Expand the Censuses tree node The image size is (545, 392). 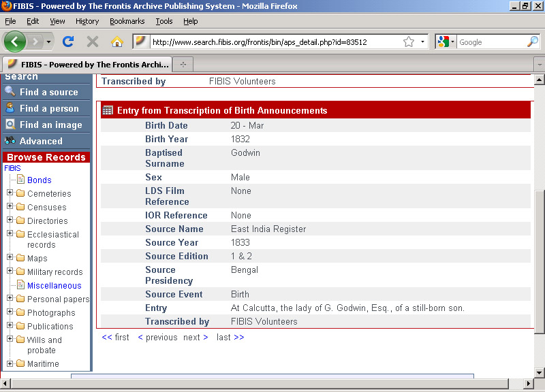pyautogui.click(x=10, y=206)
